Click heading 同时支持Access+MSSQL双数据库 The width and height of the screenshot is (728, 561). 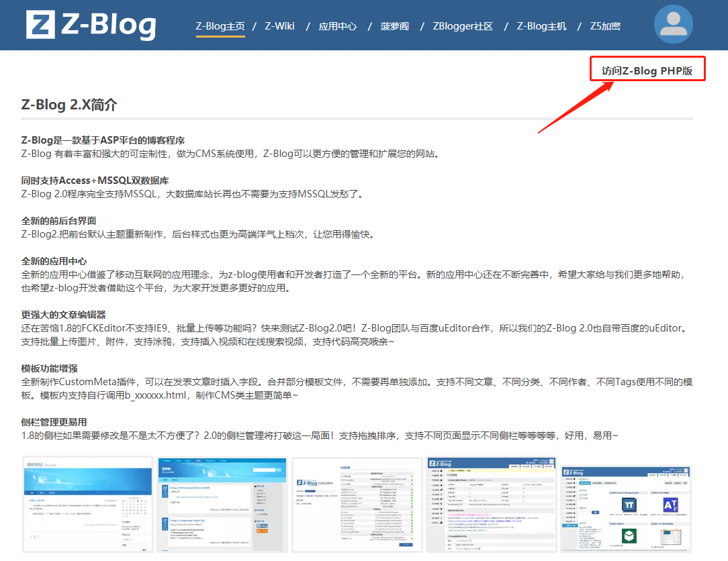click(95, 181)
